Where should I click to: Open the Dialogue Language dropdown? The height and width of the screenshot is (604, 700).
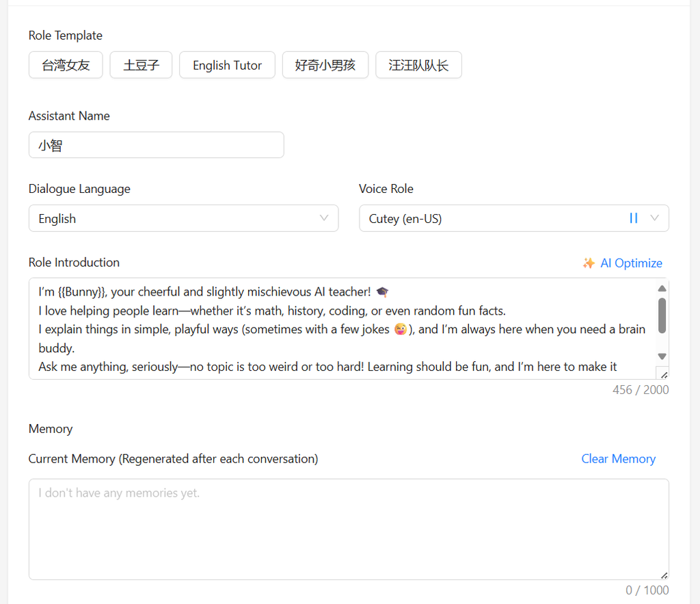(183, 218)
